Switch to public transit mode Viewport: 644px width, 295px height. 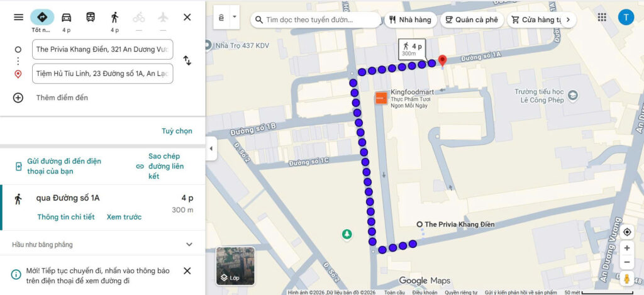click(91, 17)
